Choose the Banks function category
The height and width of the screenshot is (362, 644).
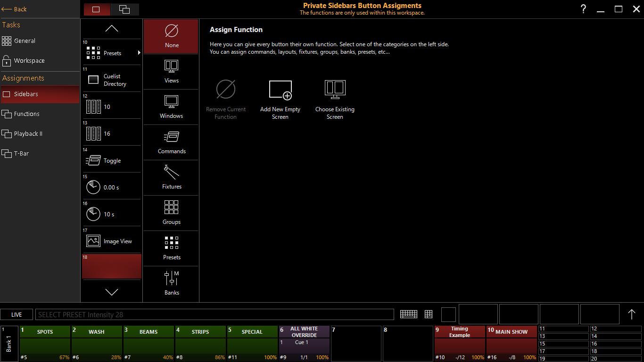(x=171, y=284)
